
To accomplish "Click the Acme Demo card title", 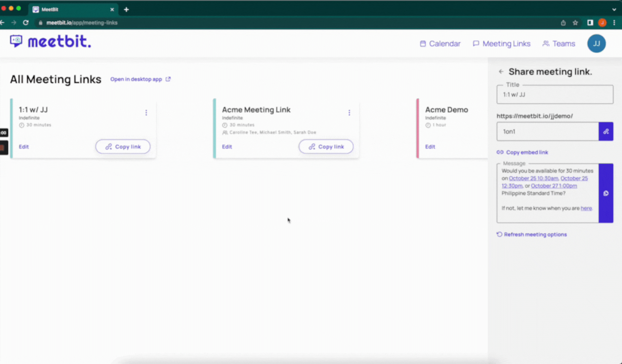I will point(446,110).
